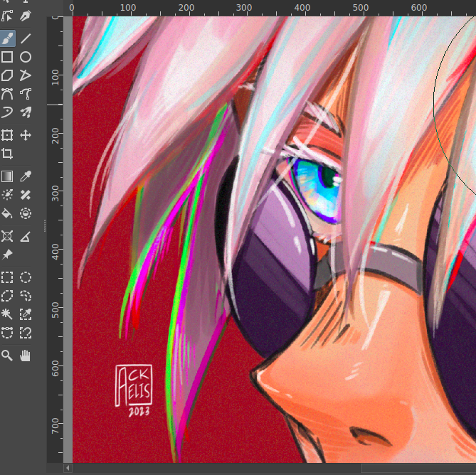Select the Rectangle tool
This screenshot has height=475, width=476.
click(x=7, y=57)
